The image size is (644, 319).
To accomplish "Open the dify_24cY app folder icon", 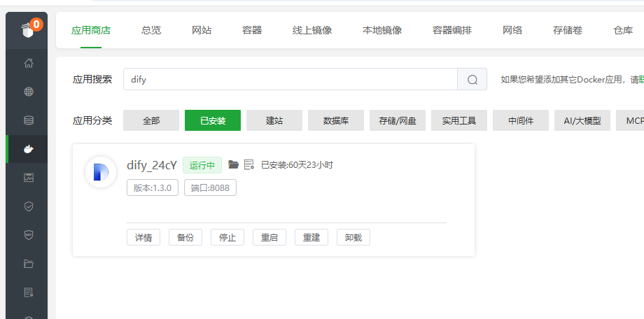I will click(x=234, y=164).
